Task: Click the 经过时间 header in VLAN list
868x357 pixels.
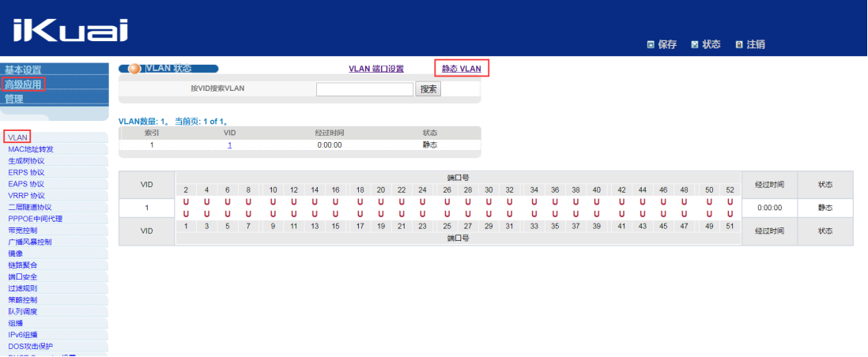Action: (x=330, y=133)
